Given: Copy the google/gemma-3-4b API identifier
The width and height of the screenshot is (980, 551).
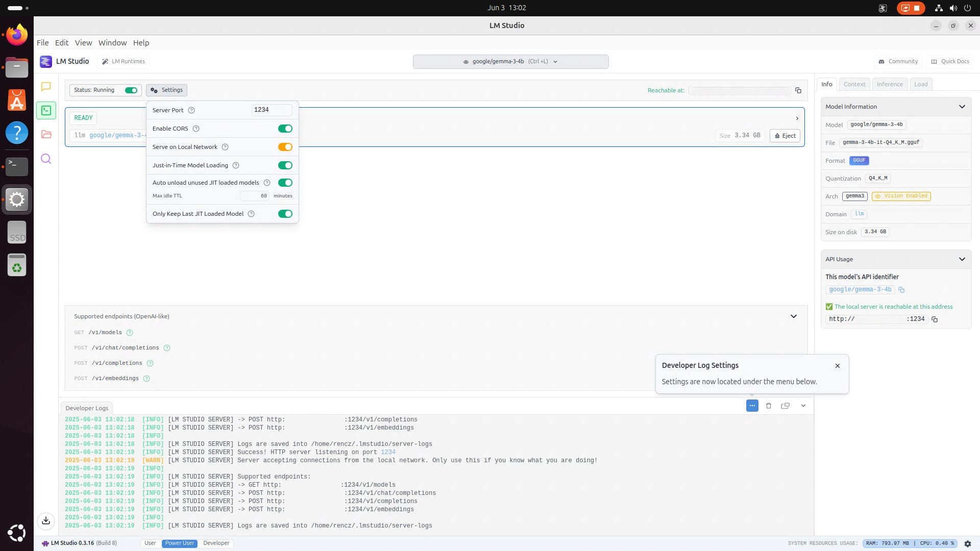Looking at the screenshot, I should click(901, 290).
